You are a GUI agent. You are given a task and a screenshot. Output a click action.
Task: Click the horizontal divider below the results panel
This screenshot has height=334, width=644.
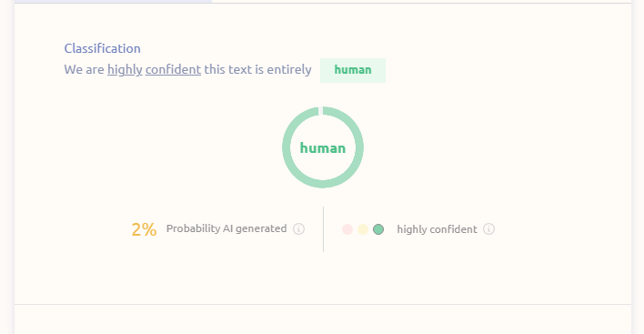(x=323, y=304)
